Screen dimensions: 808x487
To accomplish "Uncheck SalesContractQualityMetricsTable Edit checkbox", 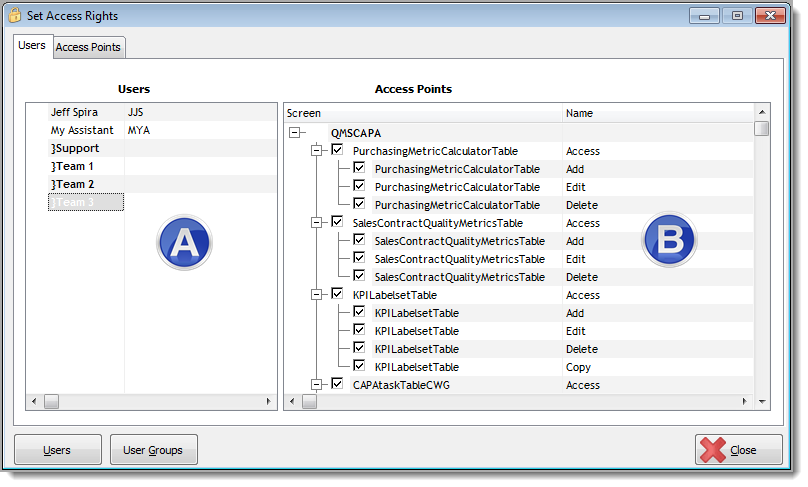I will (x=359, y=258).
